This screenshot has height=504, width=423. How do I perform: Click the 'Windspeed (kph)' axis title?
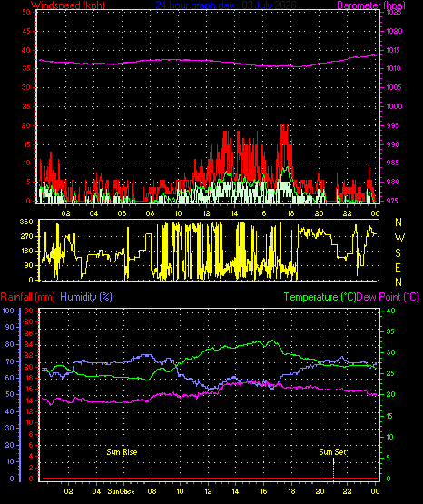point(68,5)
